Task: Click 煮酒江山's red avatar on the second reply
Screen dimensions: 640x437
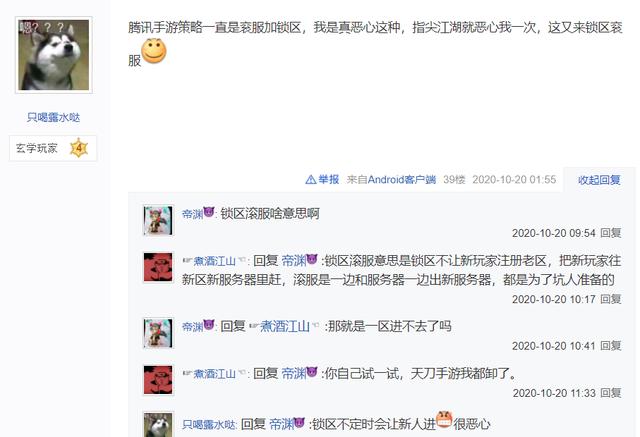Action: coord(158,267)
